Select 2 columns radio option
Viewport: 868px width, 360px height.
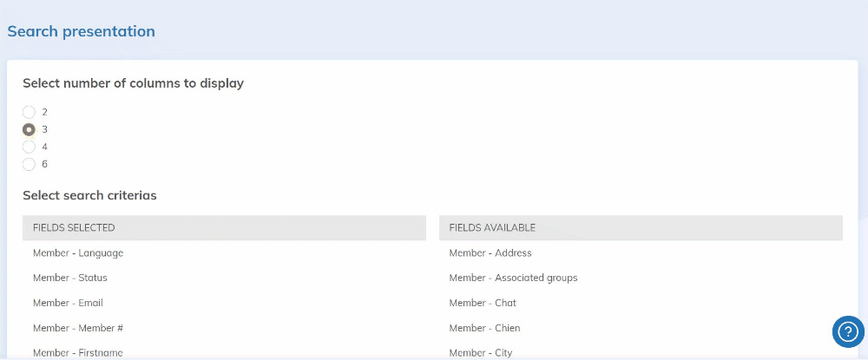point(30,112)
